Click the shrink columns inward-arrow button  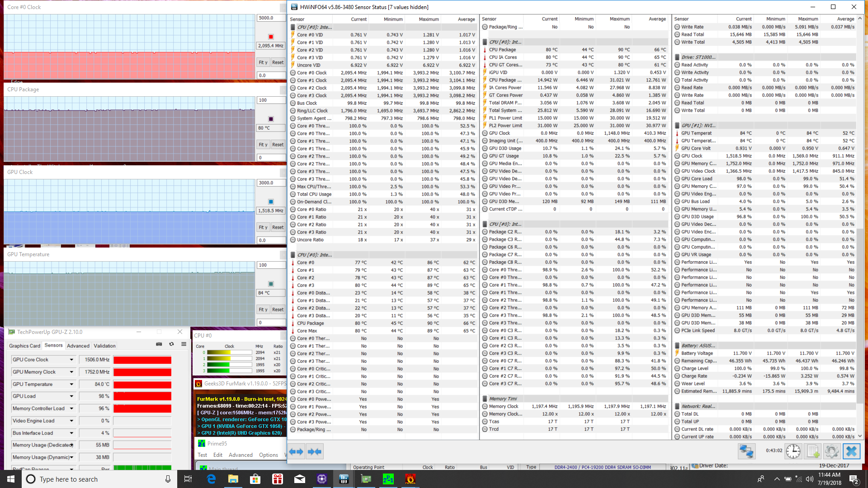[x=315, y=451]
